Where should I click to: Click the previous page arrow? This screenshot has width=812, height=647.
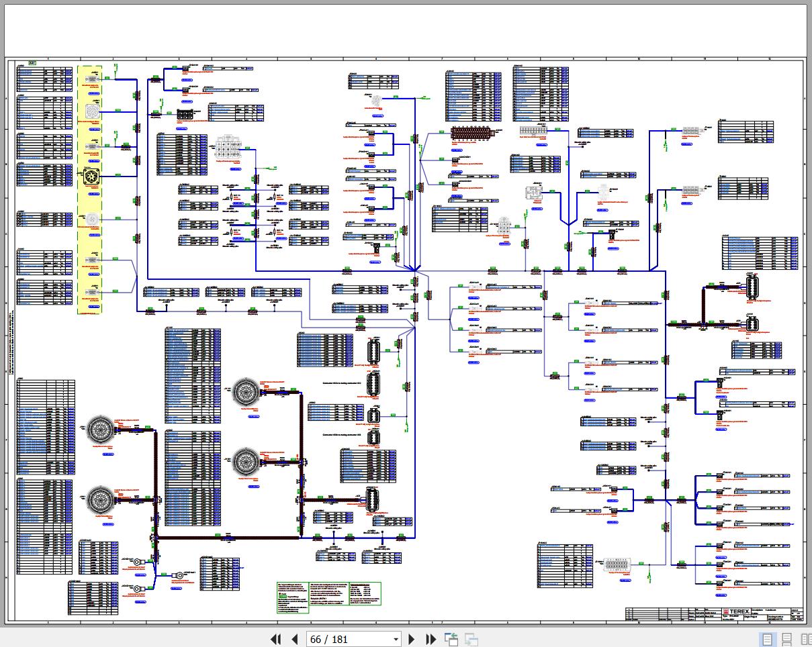click(294, 639)
